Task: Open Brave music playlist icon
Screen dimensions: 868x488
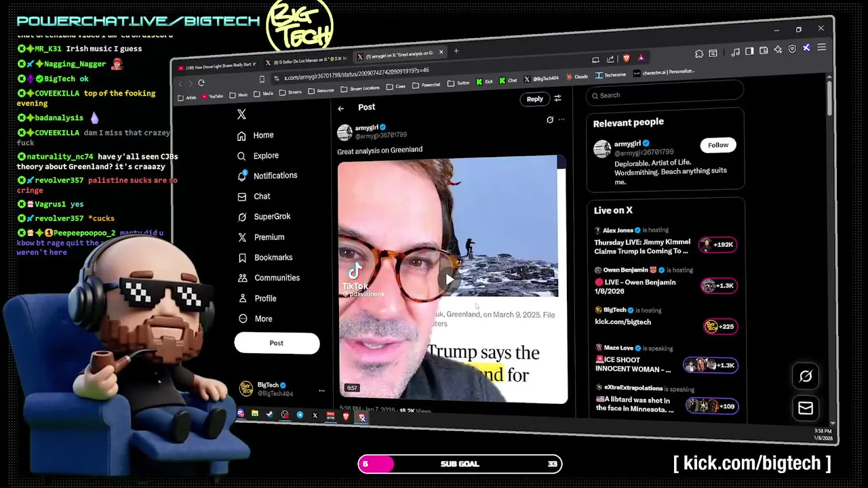Action: click(x=736, y=52)
